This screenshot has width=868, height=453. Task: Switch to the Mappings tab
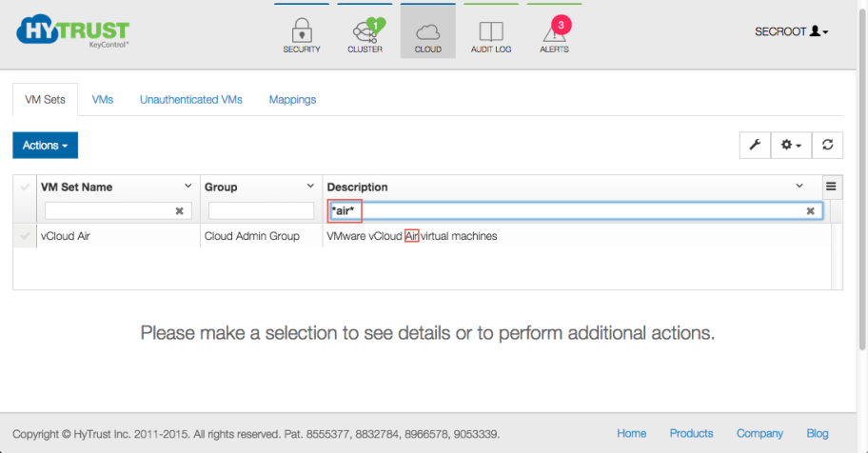click(x=292, y=100)
